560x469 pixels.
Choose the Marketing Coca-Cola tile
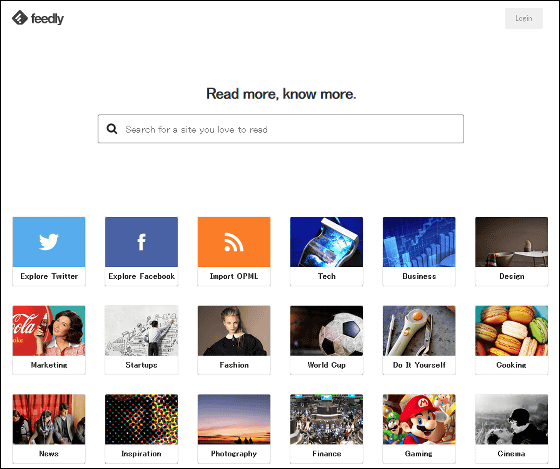pos(49,340)
